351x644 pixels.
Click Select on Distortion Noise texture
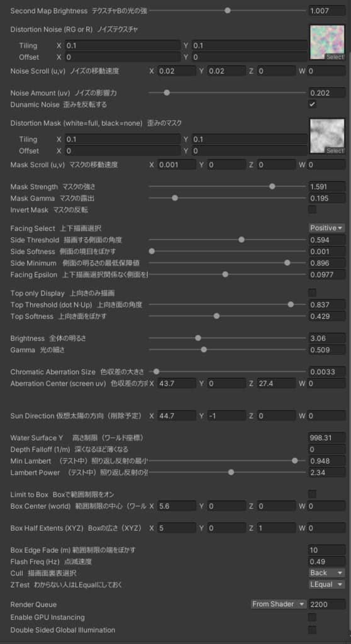pyautogui.click(x=335, y=57)
